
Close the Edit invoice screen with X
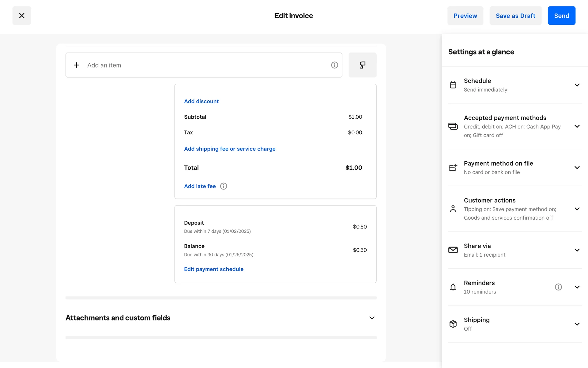(x=22, y=16)
